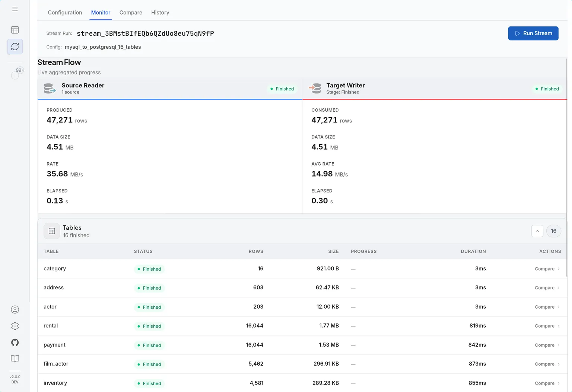Click the stream run ID text
The width and height of the screenshot is (572, 392).
click(x=145, y=34)
